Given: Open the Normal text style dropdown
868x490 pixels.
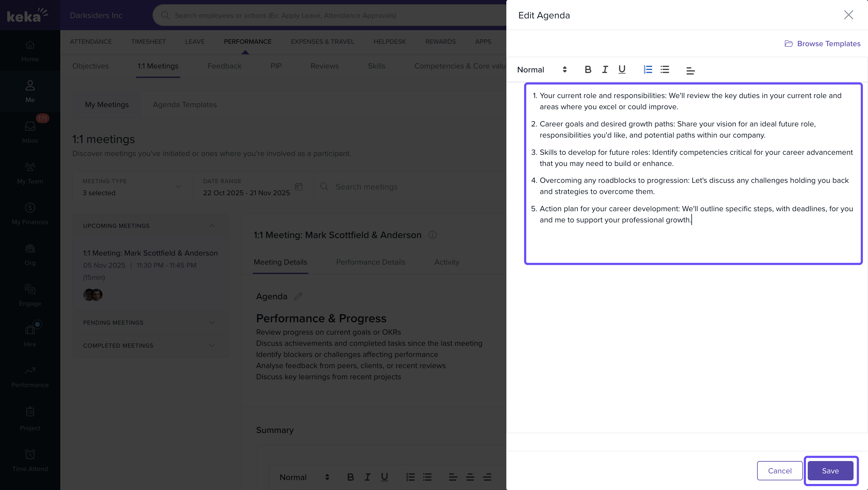Looking at the screenshot, I should [x=542, y=70].
